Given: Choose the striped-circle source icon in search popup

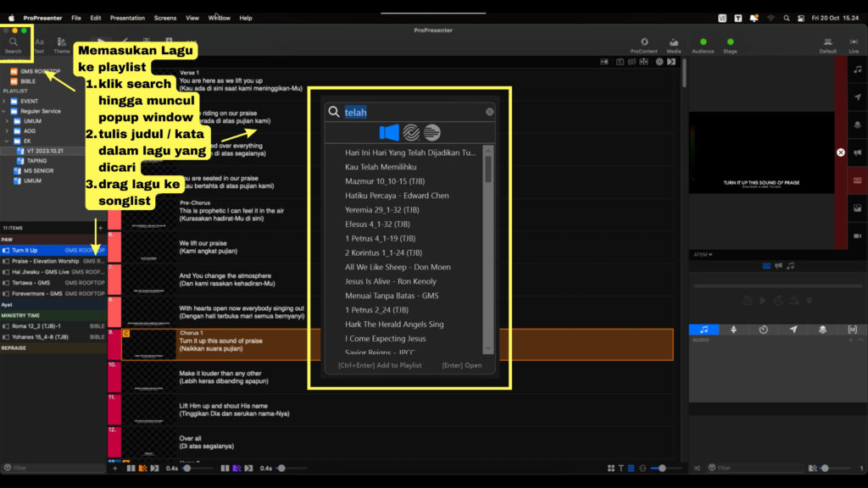Looking at the screenshot, I should (431, 133).
